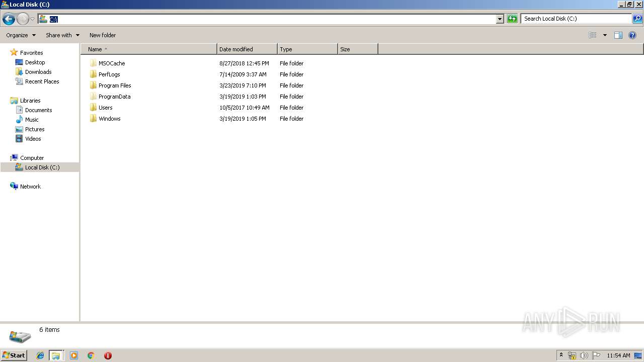644x362 pixels.
Task: Launch Google Chrome from the taskbar
Action: point(91,355)
